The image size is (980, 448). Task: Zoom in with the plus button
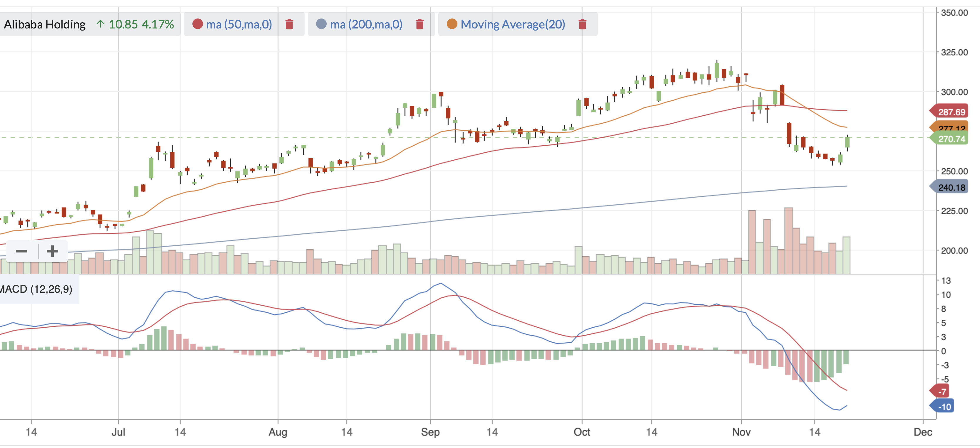coord(53,251)
